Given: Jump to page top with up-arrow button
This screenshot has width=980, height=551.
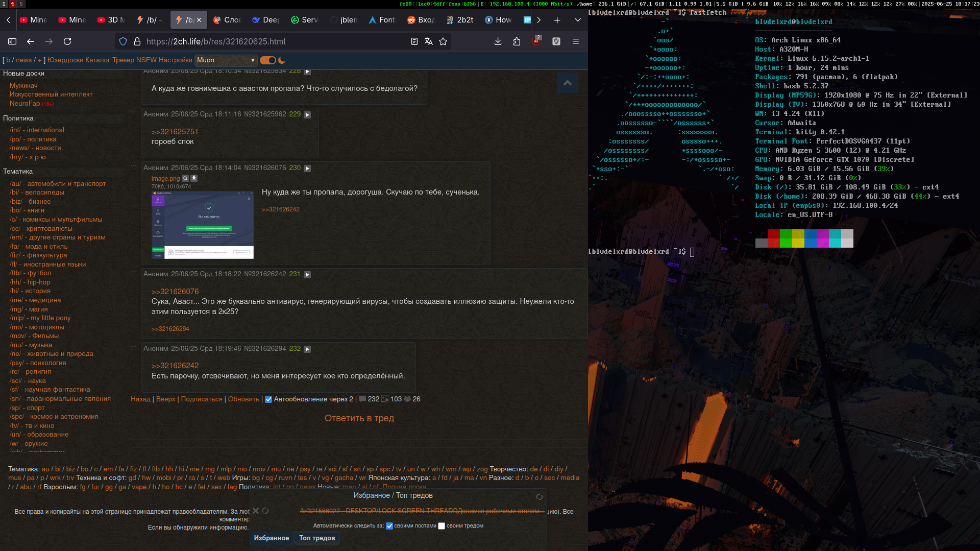Looking at the screenshot, I should point(568,83).
